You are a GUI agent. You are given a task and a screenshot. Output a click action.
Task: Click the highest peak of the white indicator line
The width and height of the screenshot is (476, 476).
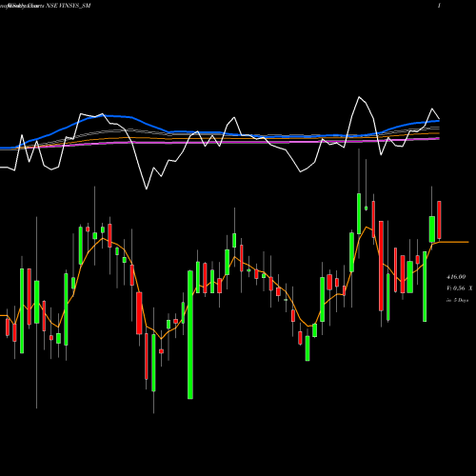pos(359,97)
